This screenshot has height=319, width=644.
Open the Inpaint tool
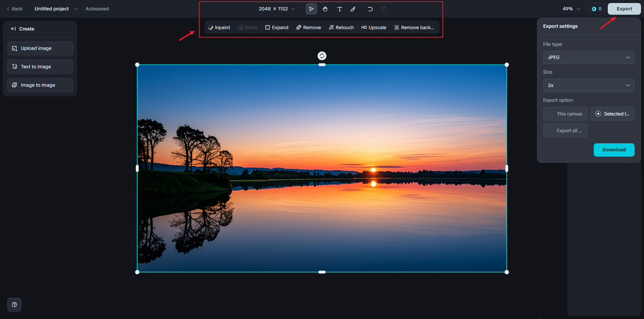click(219, 28)
